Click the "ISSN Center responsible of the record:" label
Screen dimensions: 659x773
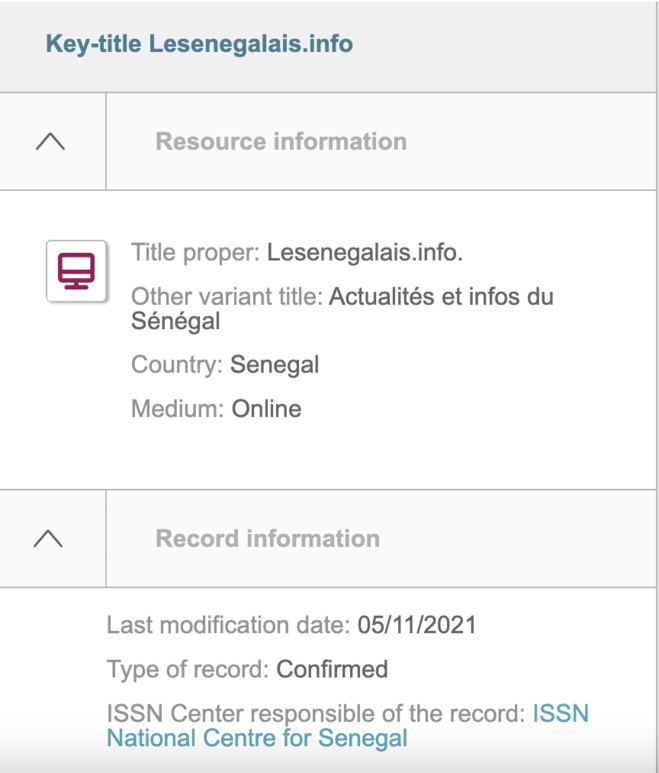tap(316, 714)
